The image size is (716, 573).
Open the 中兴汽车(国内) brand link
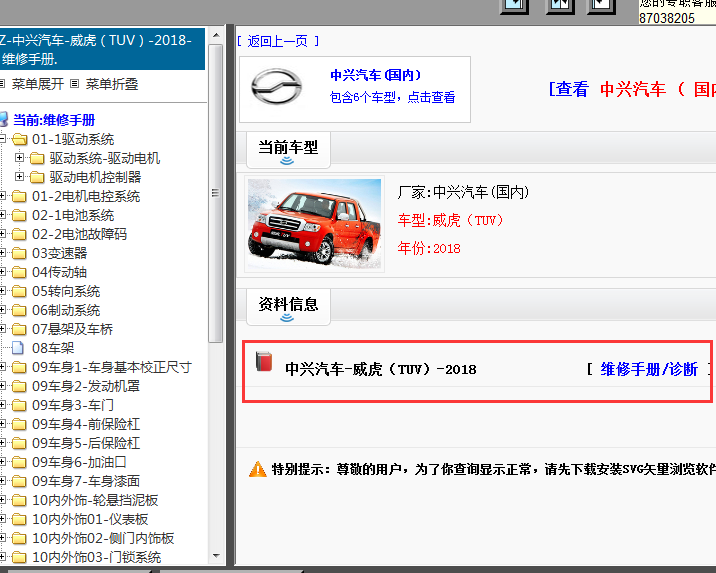375,75
